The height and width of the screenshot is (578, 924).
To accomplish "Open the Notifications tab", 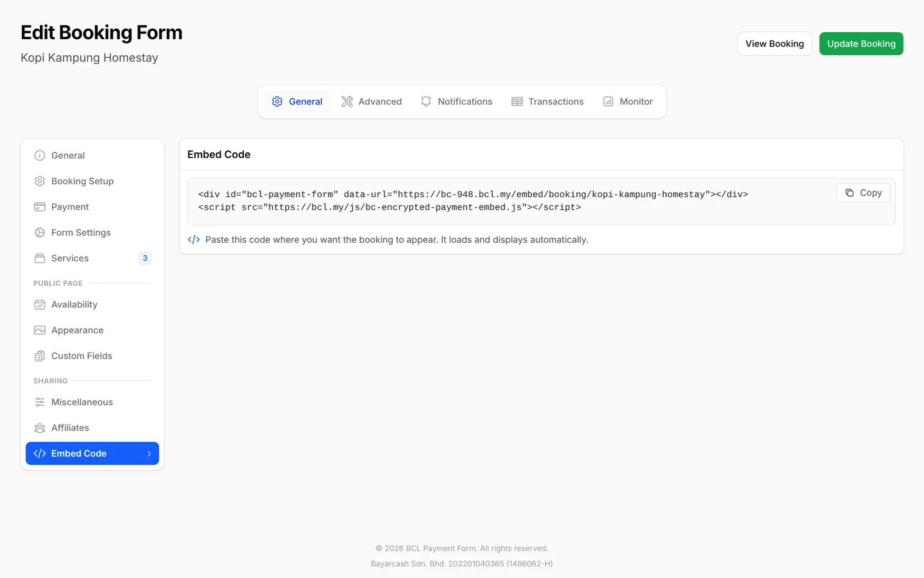I will (x=456, y=101).
